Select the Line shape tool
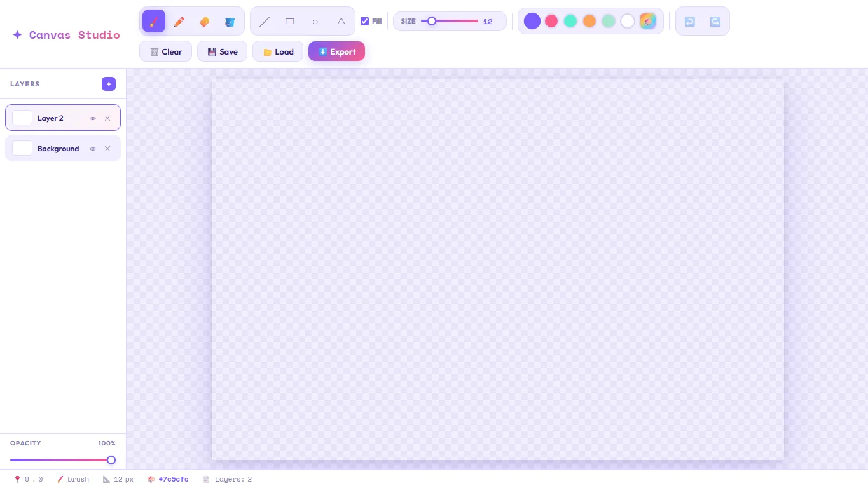Viewport: 868px width, 488px height. 265,21
